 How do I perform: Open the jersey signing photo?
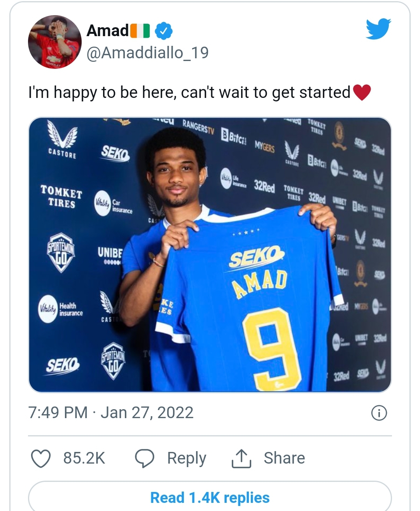point(210,255)
